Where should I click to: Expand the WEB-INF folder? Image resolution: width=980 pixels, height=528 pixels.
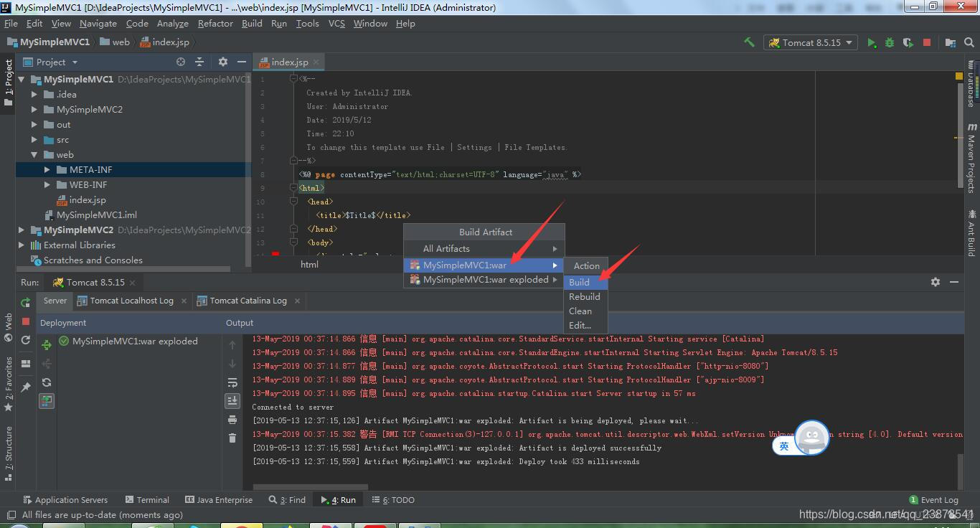(47, 185)
